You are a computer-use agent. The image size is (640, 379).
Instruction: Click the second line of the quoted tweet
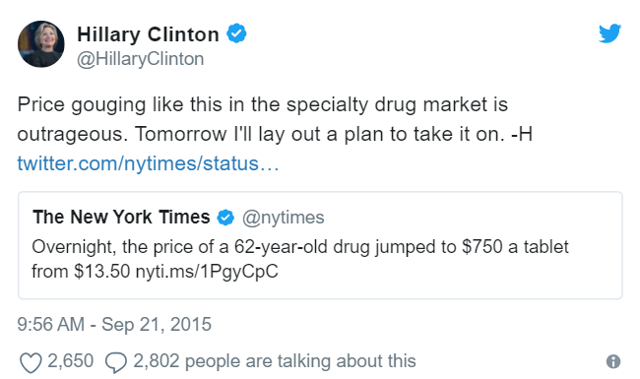coord(155,272)
